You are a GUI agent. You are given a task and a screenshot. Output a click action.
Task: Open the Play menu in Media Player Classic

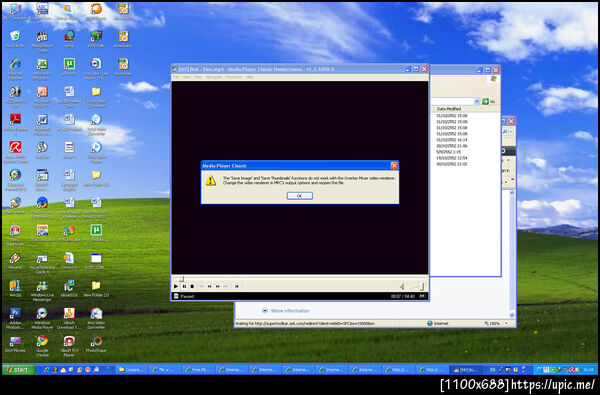pos(198,77)
